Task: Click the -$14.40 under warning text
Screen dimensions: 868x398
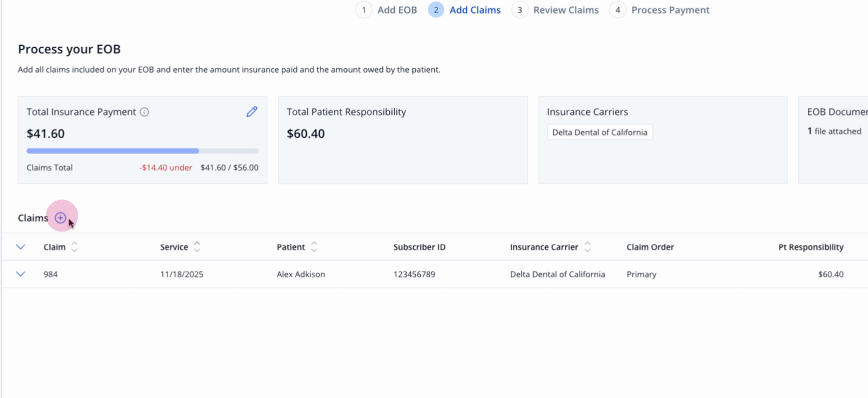Action: tap(166, 168)
